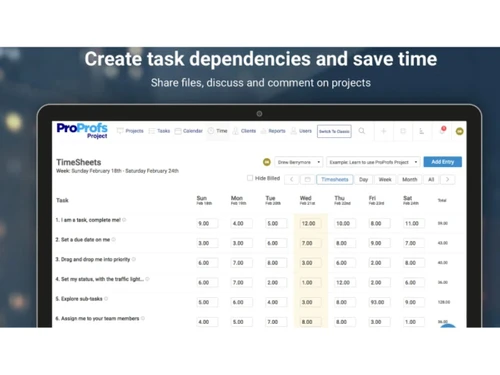This screenshot has width=500, height=375.
Task: Select Time in the top navigation
Action: click(218, 131)
